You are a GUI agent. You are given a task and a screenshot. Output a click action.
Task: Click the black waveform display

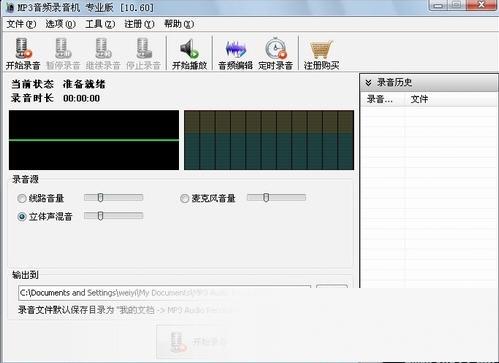click(x=94, y=140)
